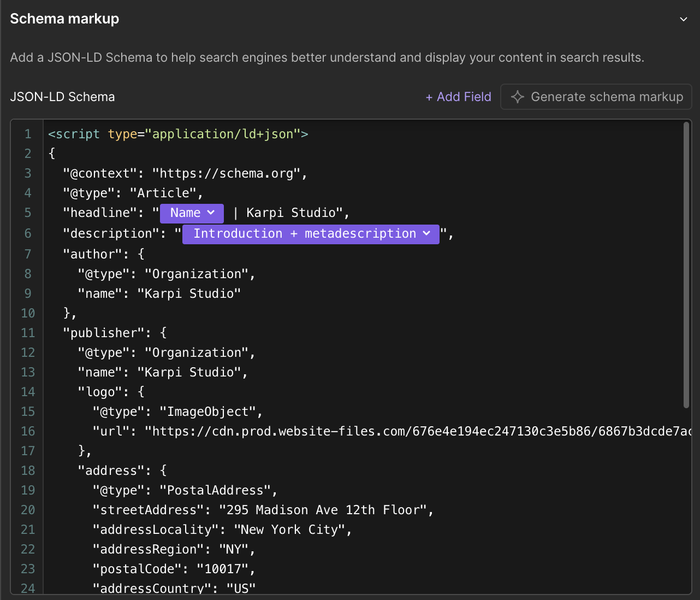700x600 pixels.
Task: Click streetAddress 295 Madison Ave line
Action: coord(263,510)
